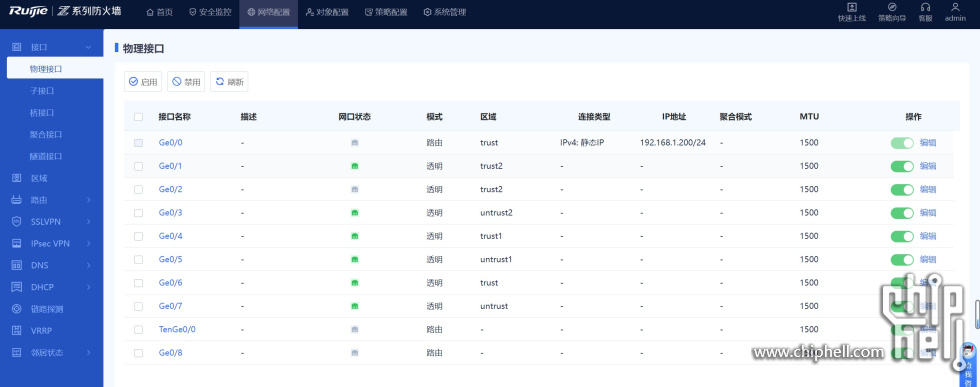Open the admin user account icon
Image resolution: width=980 pixels, height=387 pixels.
point(955,7)
